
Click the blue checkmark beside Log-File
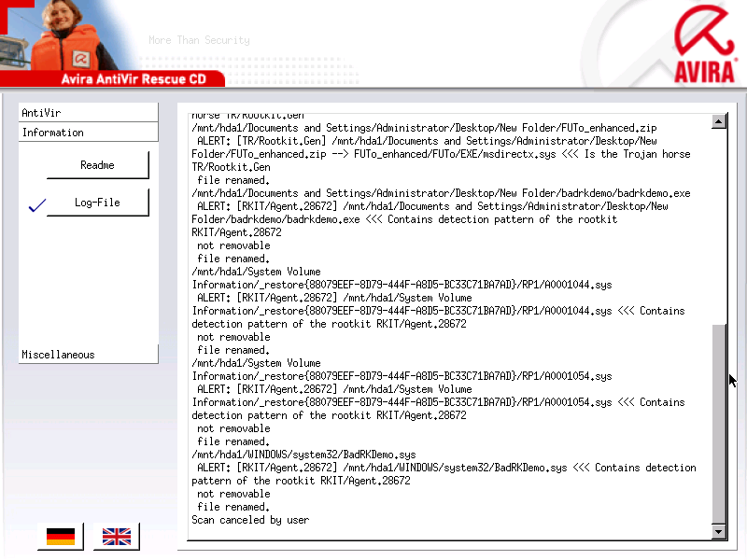tap(37, 205)
